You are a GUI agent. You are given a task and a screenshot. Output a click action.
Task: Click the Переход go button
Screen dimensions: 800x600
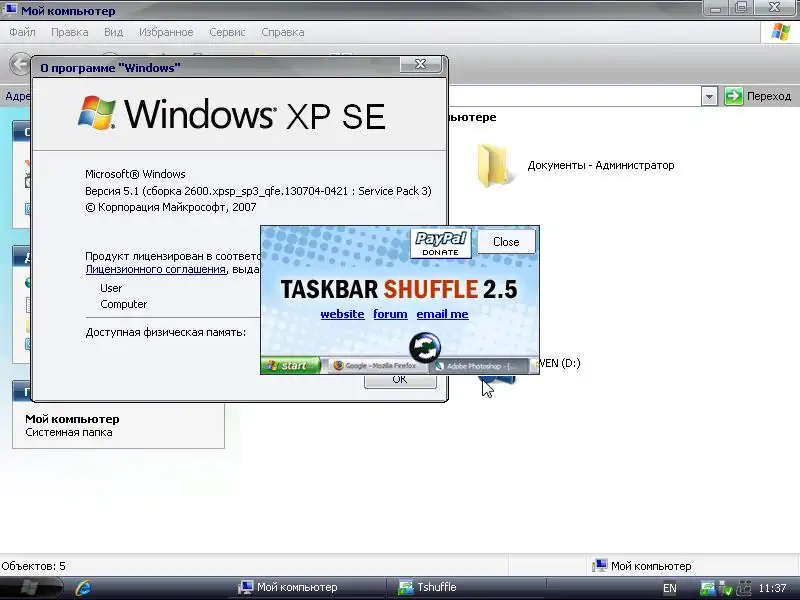pyautogui.click(x=758, y=96)
